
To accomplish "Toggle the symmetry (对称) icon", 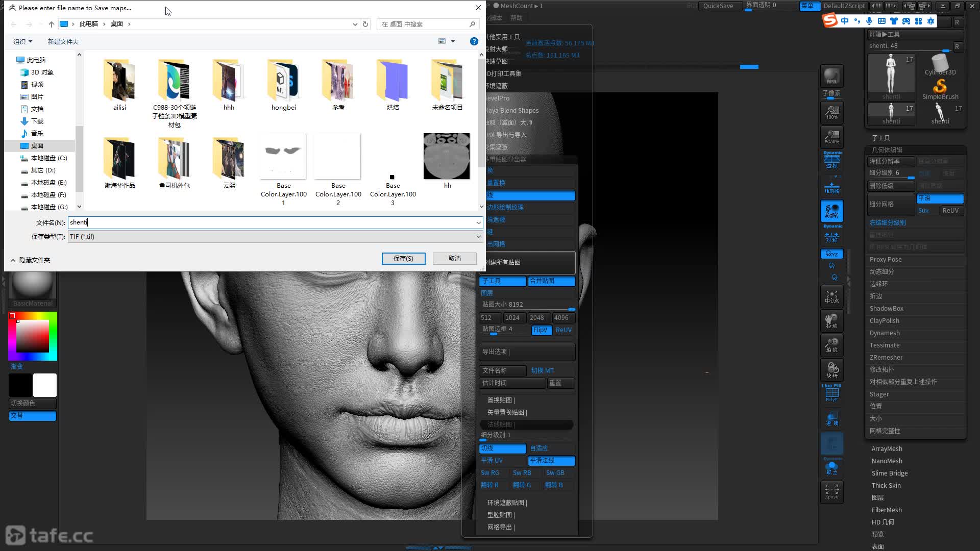I will tap(831, 235).
